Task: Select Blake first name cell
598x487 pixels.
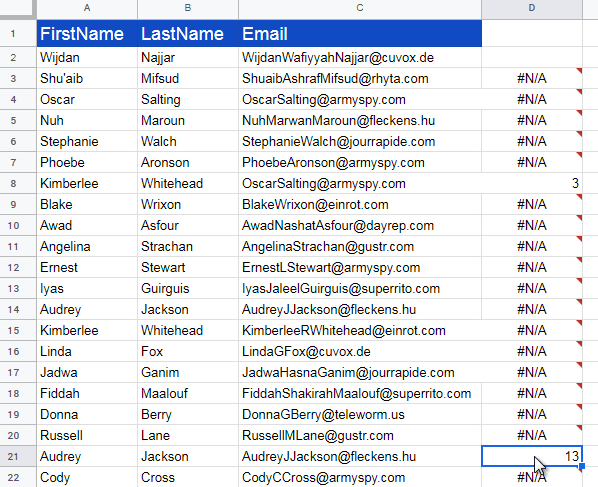Action: (x=87, y=204)
